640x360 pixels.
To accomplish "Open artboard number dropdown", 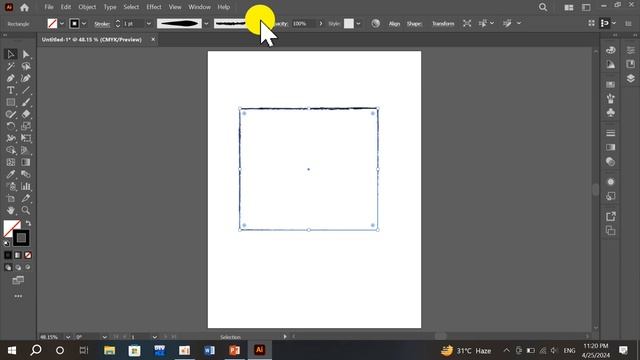I will click(x=154, y=337).
